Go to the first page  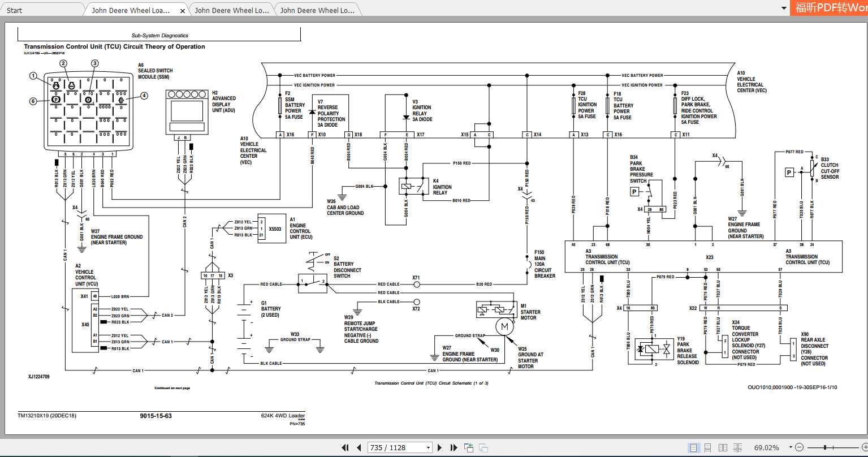(345, 447)
